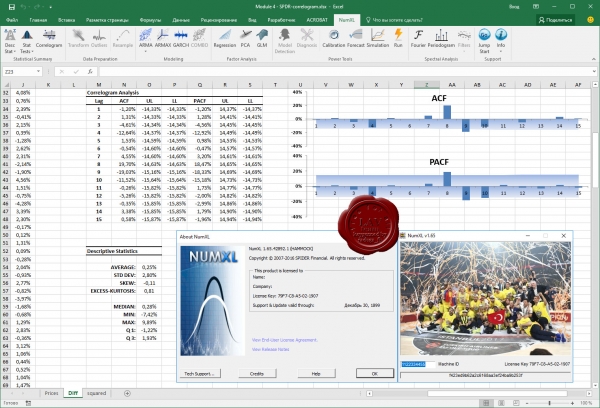Close the NumXL v1.65 window
The height and width of the screenshot is (408, 600).
[563, 236]
